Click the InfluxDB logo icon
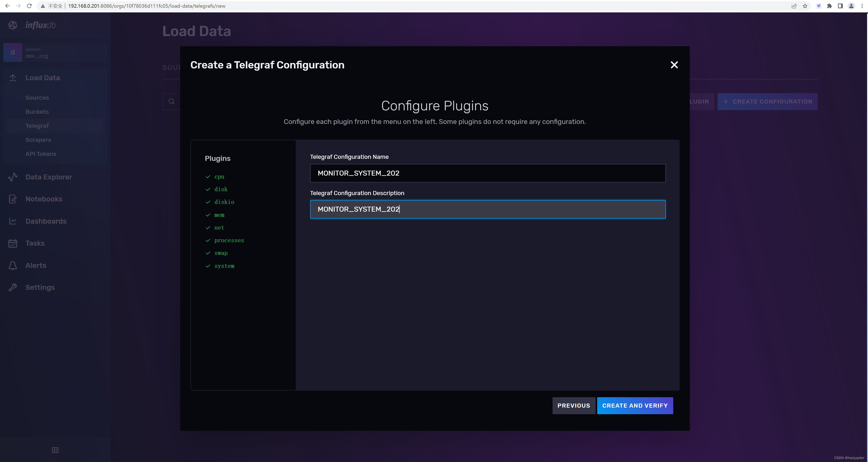 pyautogui.click(x=13, y=25)
